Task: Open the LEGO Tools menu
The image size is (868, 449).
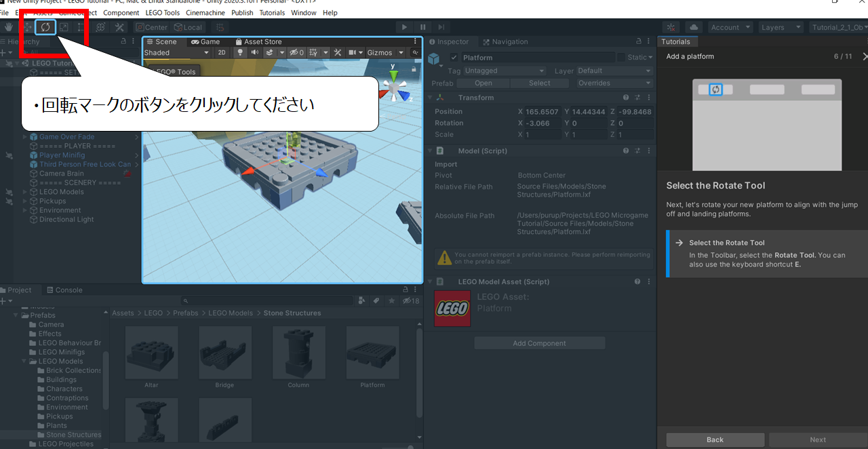Action: point(163,13)
